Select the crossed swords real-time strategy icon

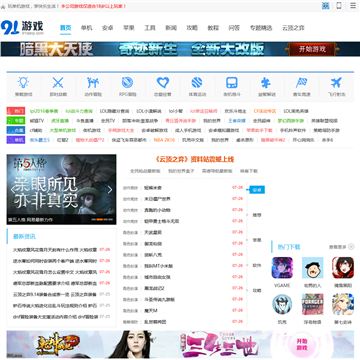[58, 82]
